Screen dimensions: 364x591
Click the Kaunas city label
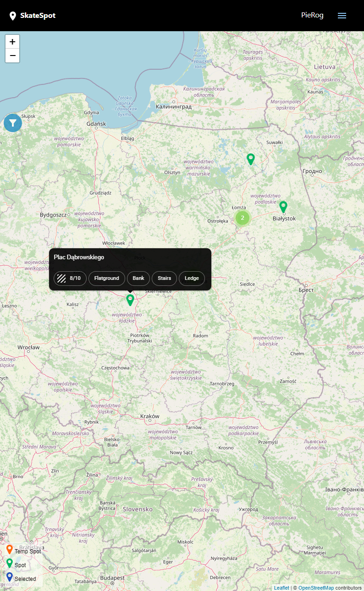[x=315, y=92]
